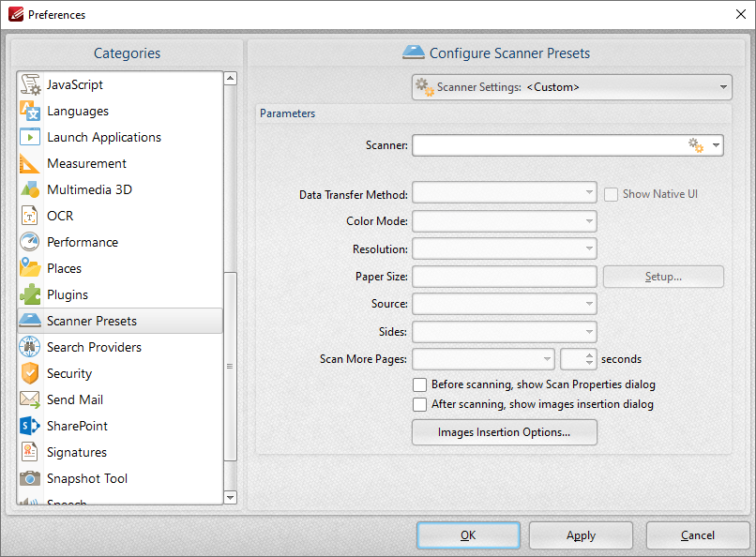Close the Preferences dialog
Screen dimensions: 756x557
(x=741, y=14)
